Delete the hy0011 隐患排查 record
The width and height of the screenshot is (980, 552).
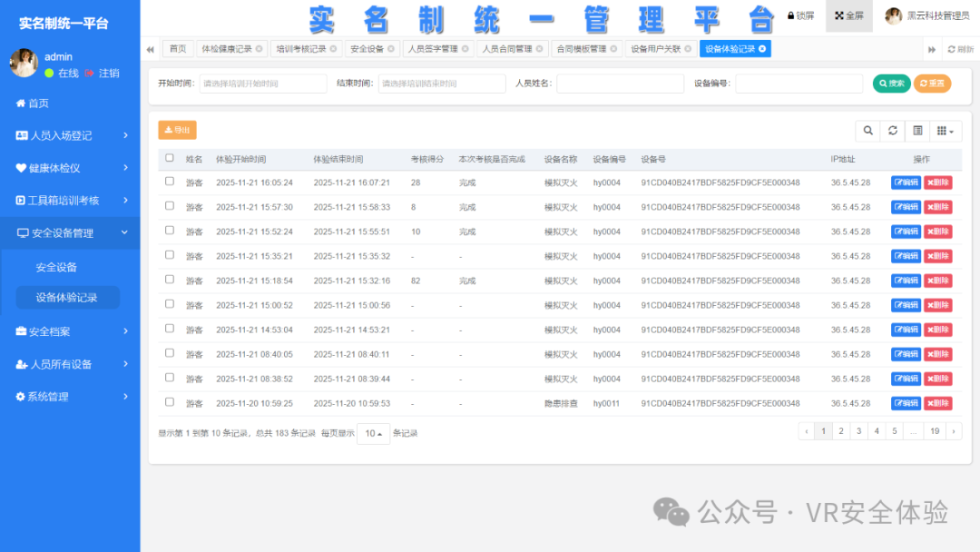(x=938, y=403)
